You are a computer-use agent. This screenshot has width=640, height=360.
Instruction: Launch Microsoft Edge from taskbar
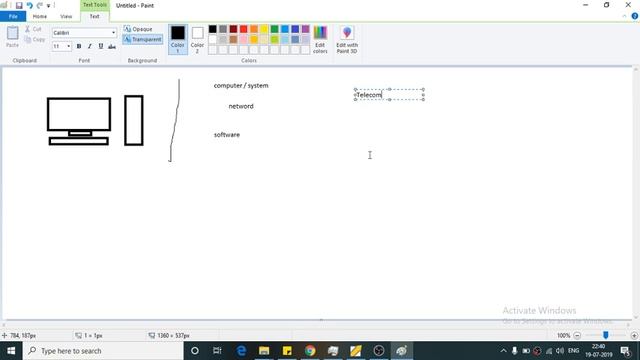tap(241, 351)
